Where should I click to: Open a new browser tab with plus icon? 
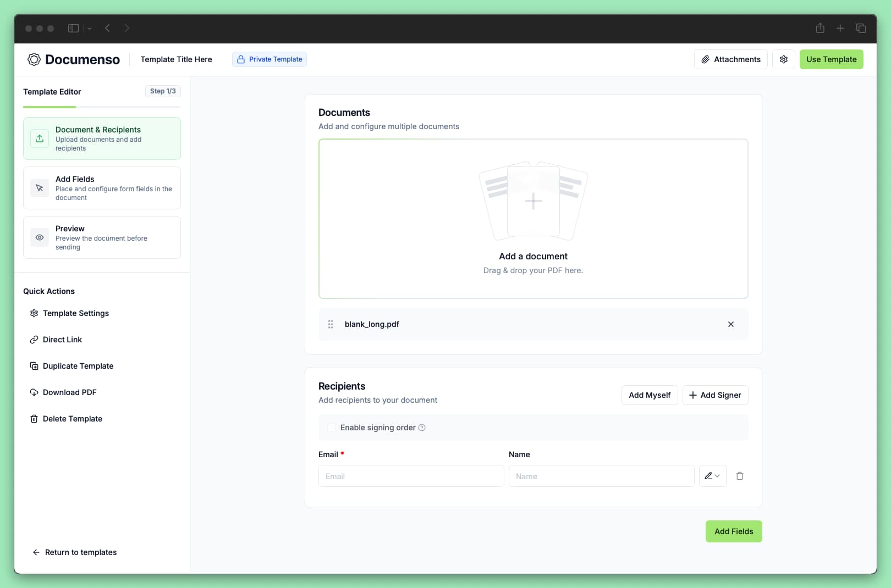(840, 28)
